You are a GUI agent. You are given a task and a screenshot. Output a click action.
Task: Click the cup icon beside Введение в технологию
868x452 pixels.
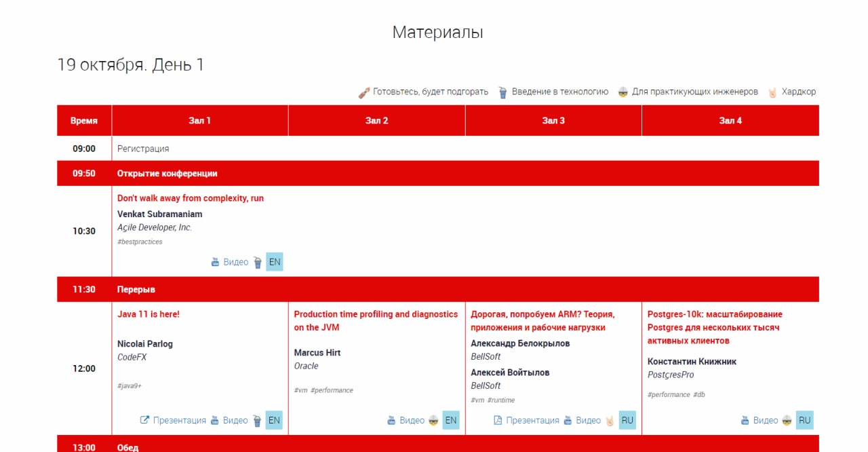pyautogui.click(x=503, y=92)
